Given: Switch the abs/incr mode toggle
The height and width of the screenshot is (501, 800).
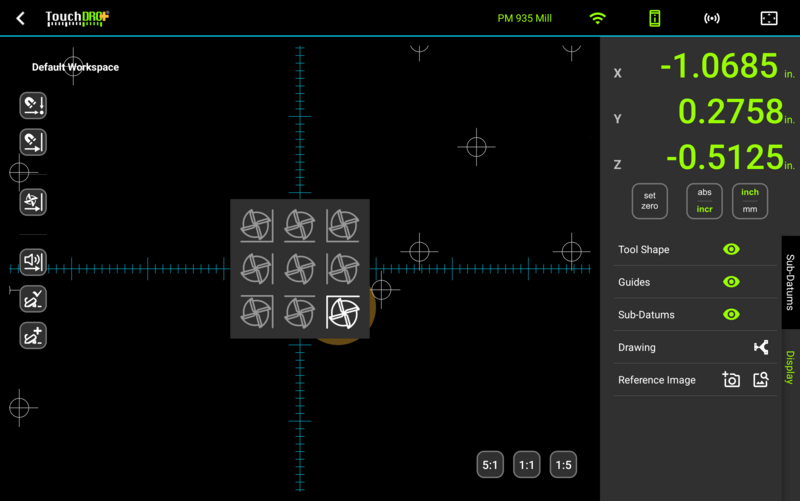Looking at the screenshot, I should coord(704,201).
